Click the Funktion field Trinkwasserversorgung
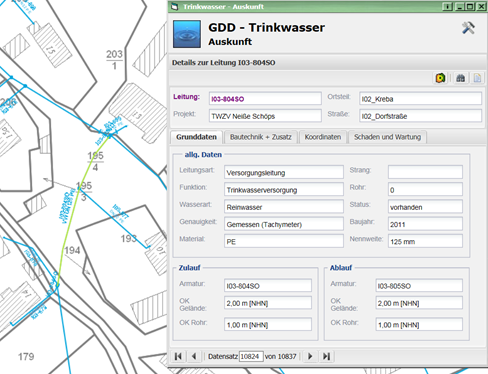 click(x=284, y=190)
